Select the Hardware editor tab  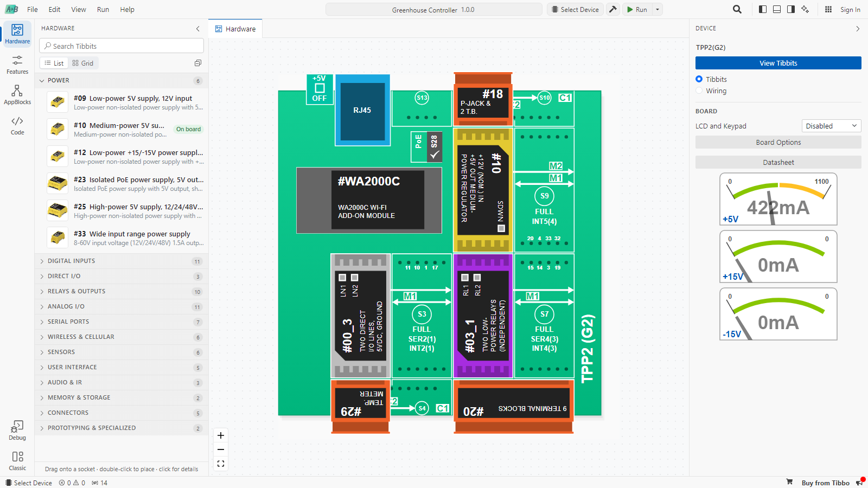coord(235,29)
